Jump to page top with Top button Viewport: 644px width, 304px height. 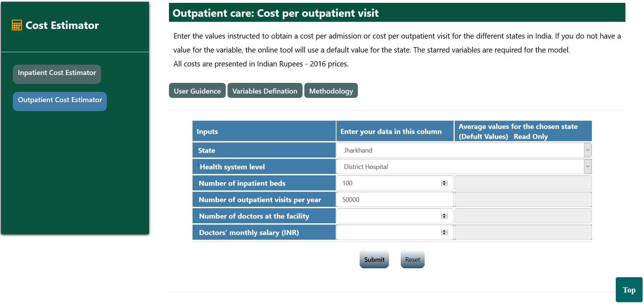629,290
